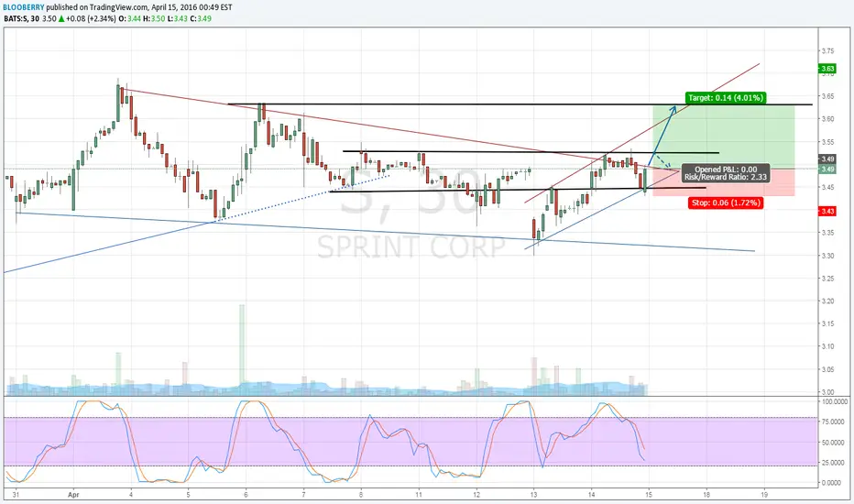
Task: Click the 3.30 price axis tick
Action: (827, 256)
